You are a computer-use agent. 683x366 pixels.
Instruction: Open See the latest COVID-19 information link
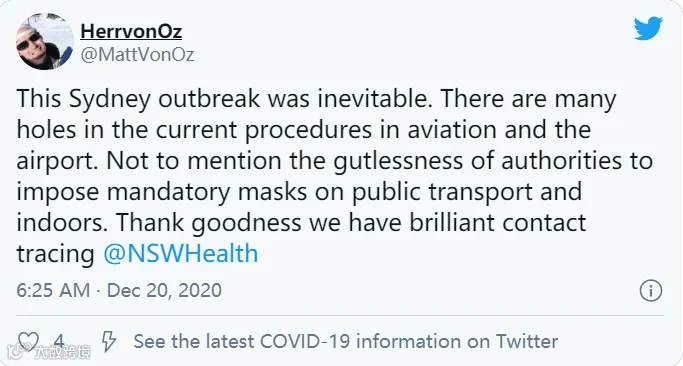click(345, 341)
